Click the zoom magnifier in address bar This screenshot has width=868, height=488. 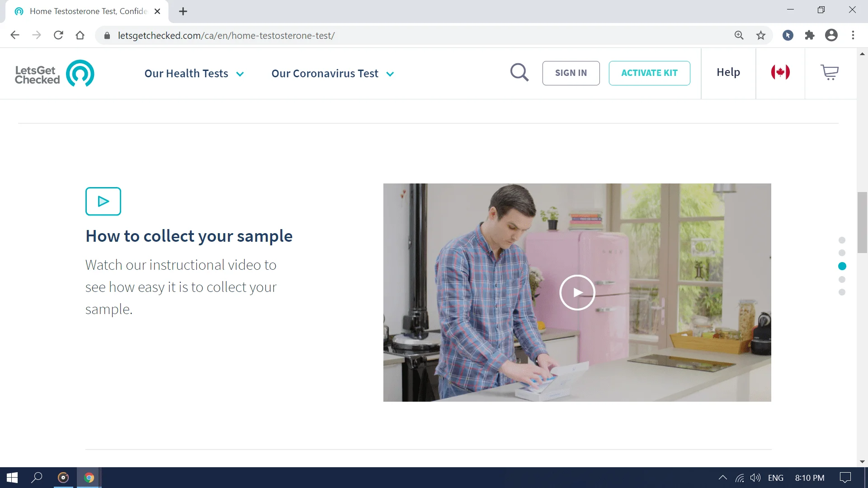(739, 35)
